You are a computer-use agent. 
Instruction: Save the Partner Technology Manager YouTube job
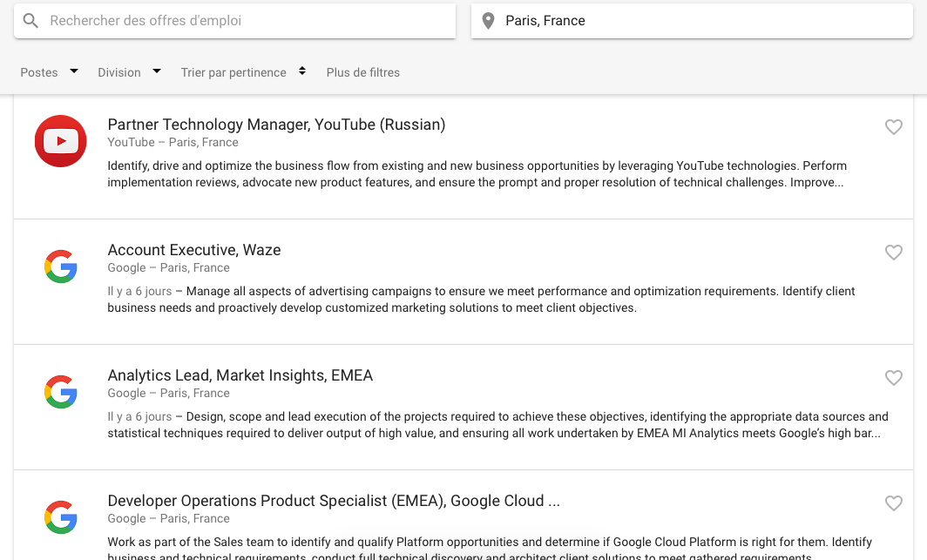pos(894,127)
